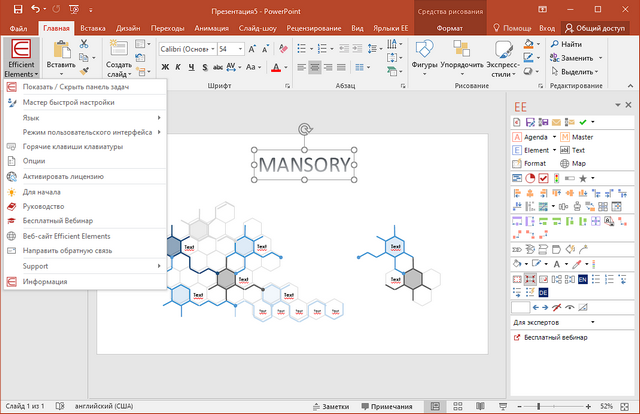640x414 pixels.
Task: Toggle bold formatting (Ж)
Action: (x=164, y=67)
